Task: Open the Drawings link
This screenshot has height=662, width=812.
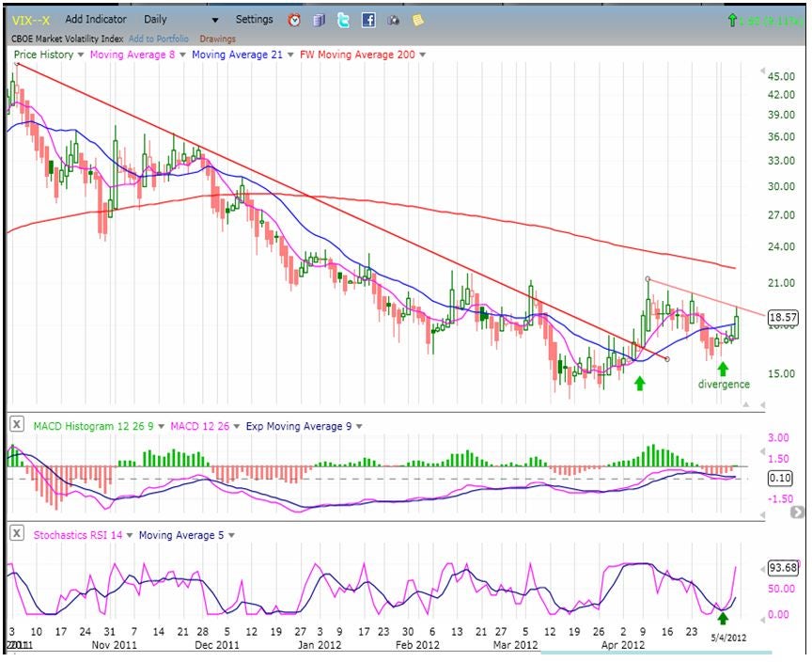Action: tap(217, 39)
